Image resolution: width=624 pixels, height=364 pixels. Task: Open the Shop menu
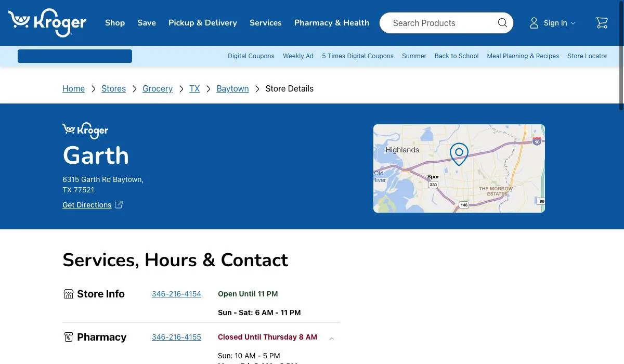point(115,23)
